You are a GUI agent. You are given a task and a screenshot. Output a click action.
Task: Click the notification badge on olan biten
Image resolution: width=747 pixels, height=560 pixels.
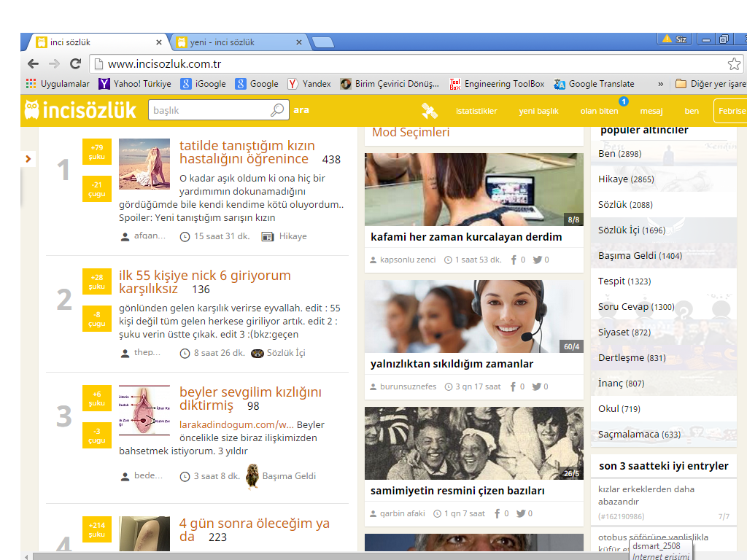tap(623, 101)
